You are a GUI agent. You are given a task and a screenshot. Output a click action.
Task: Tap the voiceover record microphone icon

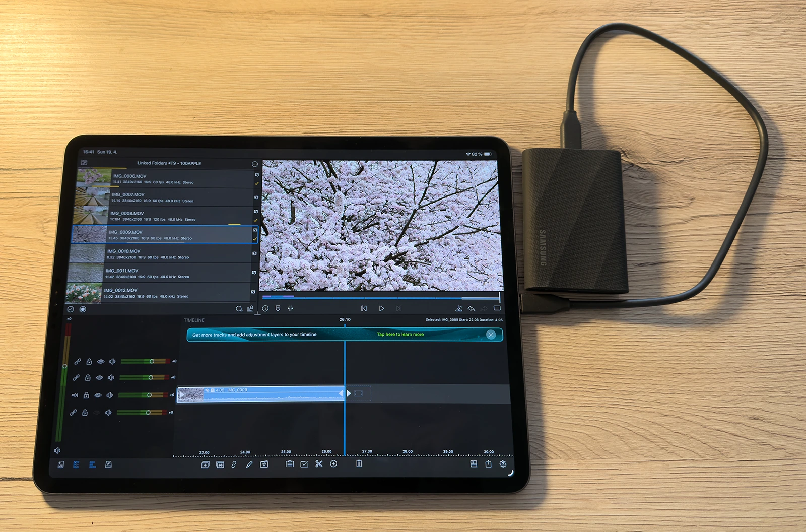[459, 308]
